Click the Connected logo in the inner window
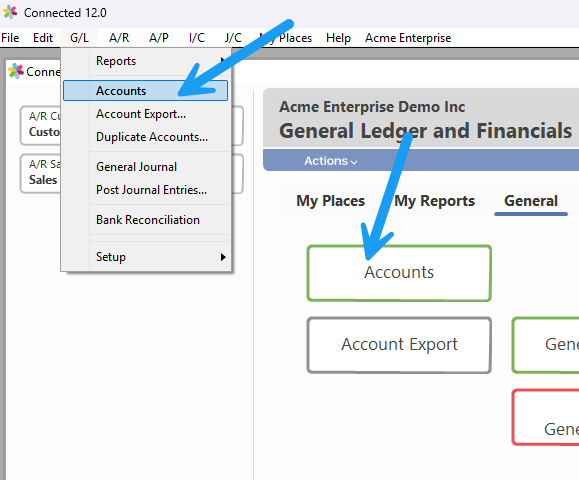 click(16, 71)
